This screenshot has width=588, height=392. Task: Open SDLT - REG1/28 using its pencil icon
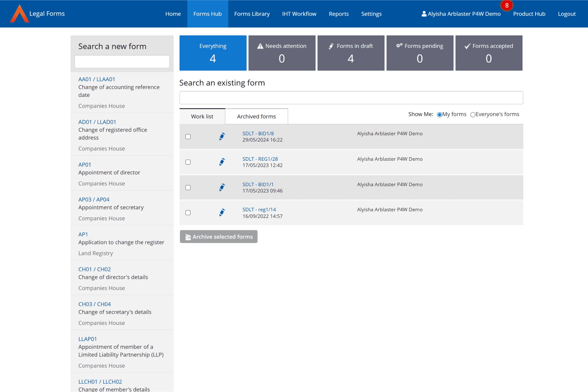pos(222,162)
